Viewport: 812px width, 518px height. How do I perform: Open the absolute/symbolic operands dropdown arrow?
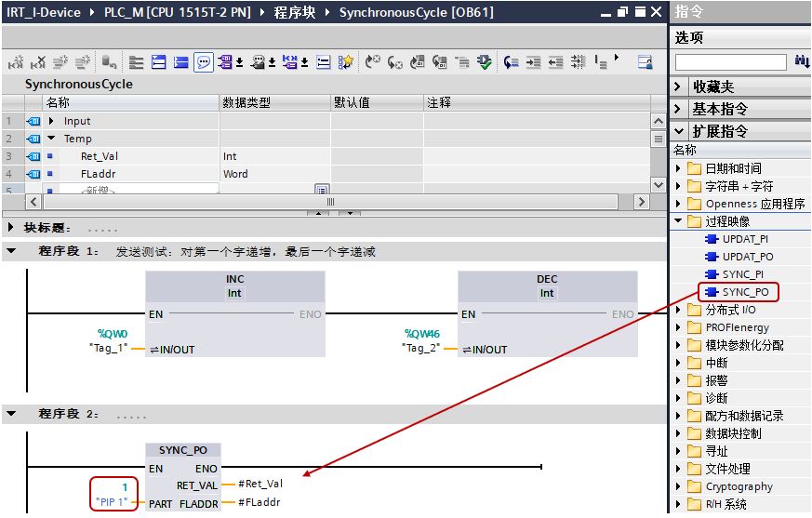point(240,62)
